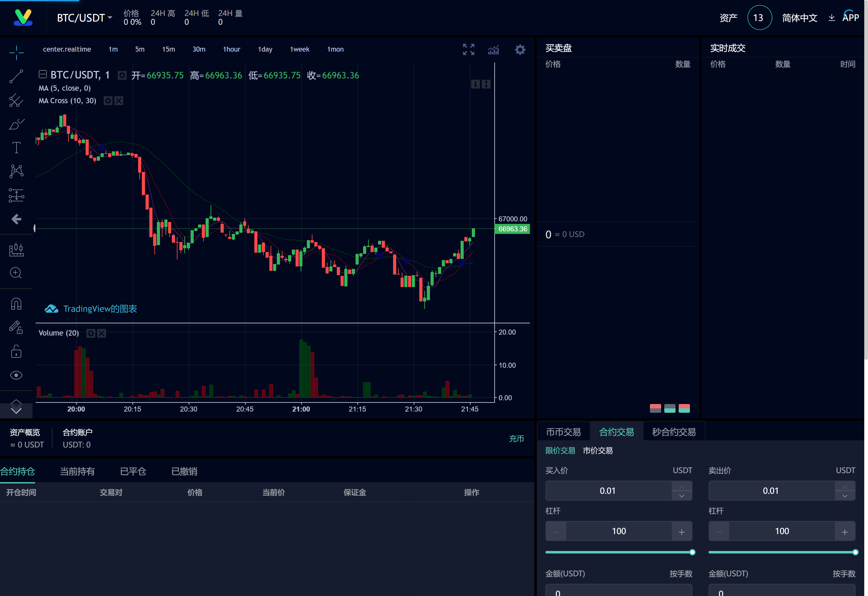Increase the 买入价 price with up arrow
Image resolution: width=868 pixels, height=596 pixels.
click(x=682, y=486)
